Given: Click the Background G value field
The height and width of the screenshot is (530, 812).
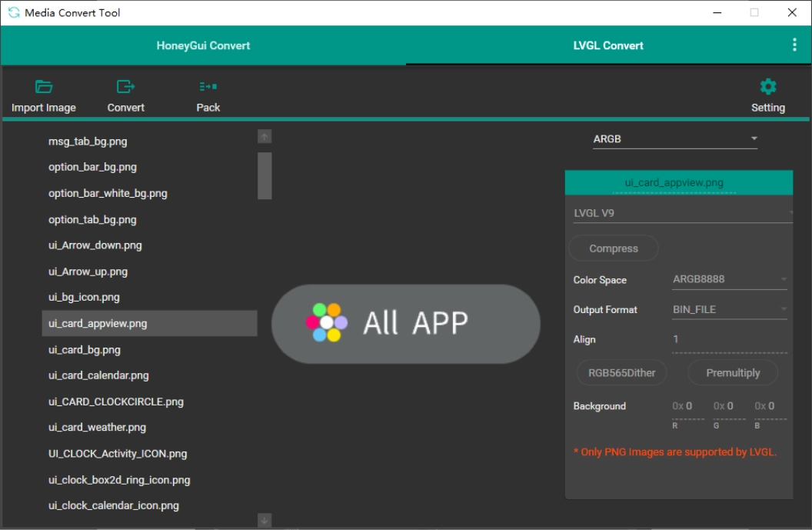Looking at the screenshot, I should coord(729,406).
